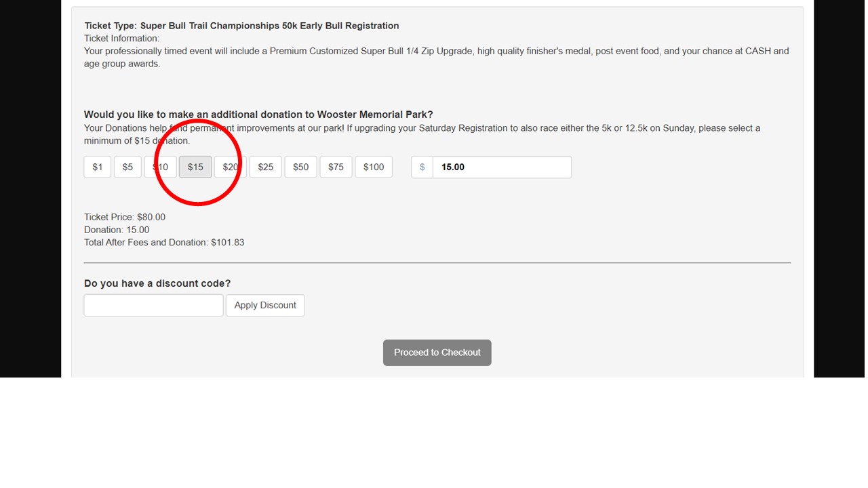The width and height of the screenshot is (868, 488).
Task: Select the $1 donation button
Action: tap(98, 167)
